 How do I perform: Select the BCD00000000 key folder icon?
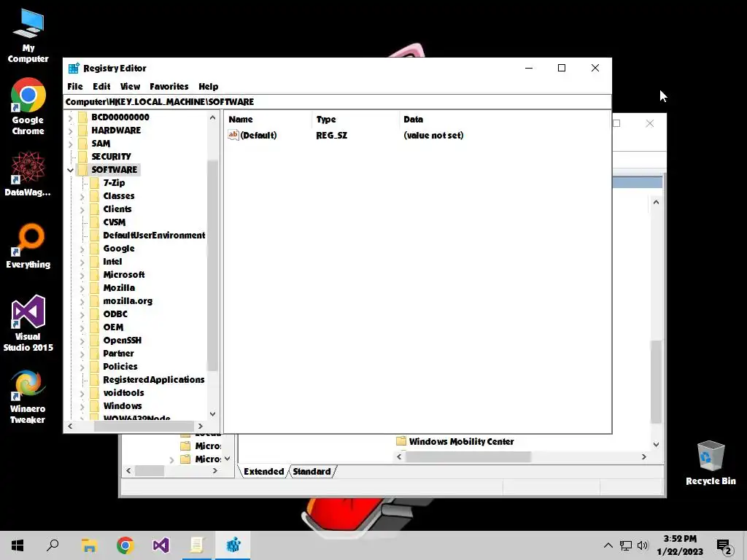pos(83,117)
